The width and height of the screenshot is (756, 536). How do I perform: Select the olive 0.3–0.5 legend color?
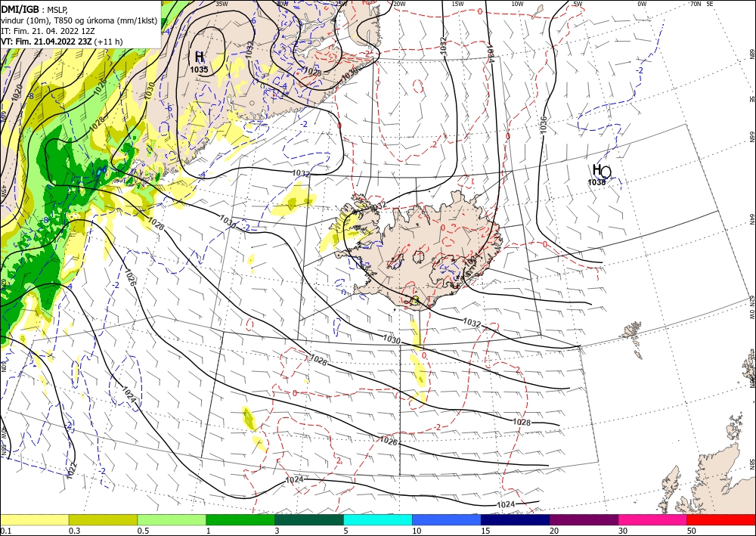click(103, 519)
